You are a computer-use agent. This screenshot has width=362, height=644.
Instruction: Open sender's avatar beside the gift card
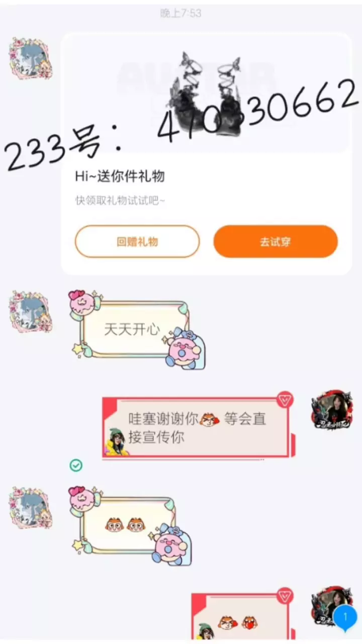point(31,58)
